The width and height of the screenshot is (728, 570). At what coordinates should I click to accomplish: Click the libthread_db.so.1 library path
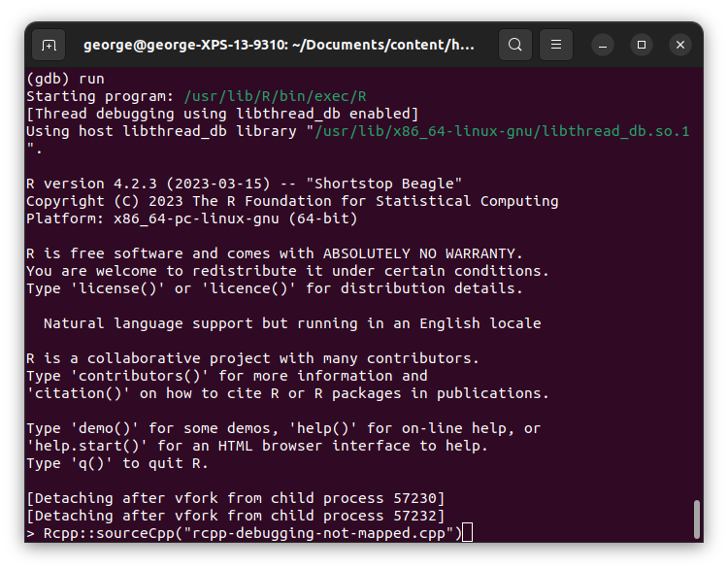[x=501, y=131]
